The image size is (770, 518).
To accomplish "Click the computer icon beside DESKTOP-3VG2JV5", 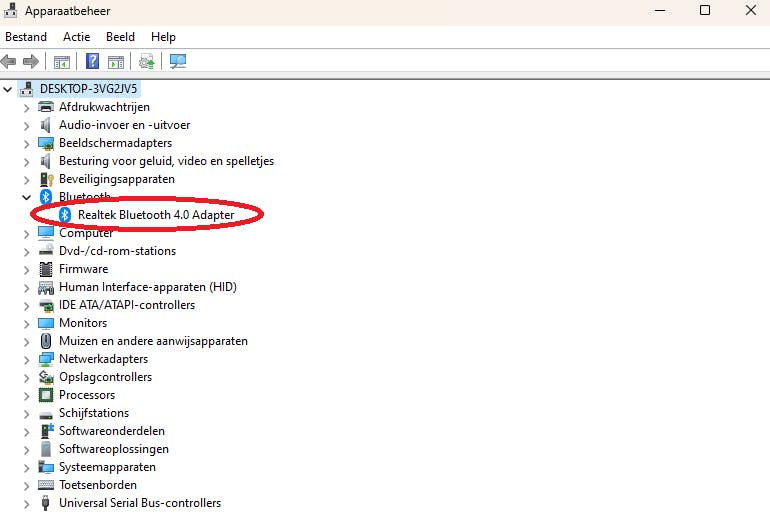I will pos(27,89).
